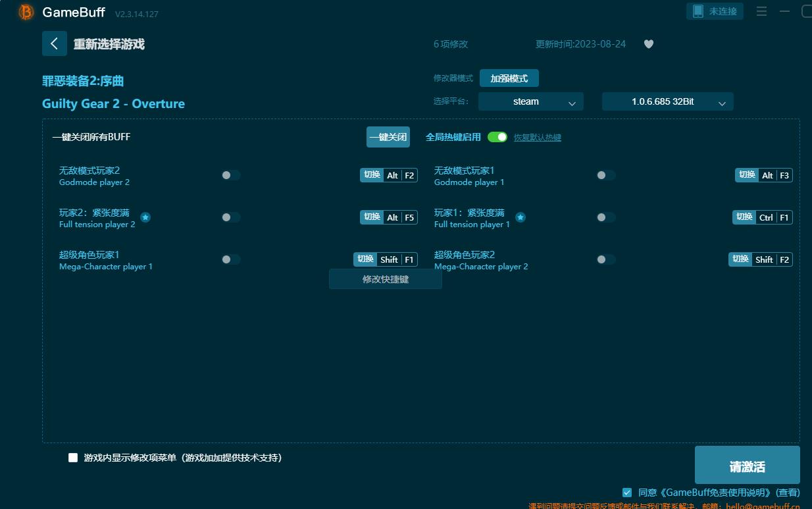This screenshot has width=812, height=509.
Task: Click the 未连接 connection button
Action: pyautogui.click(x=715, y=11)
